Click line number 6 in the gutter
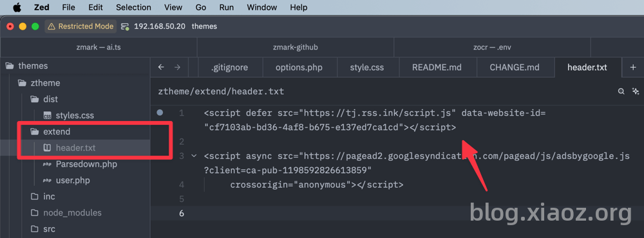The width and height of the screenshot is (644, 238). [182, 214]
